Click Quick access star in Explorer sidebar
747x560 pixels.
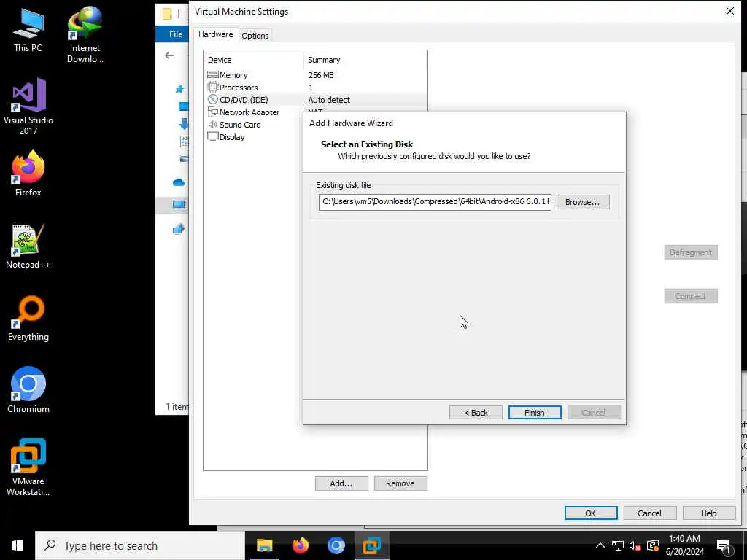coord(179,88)
